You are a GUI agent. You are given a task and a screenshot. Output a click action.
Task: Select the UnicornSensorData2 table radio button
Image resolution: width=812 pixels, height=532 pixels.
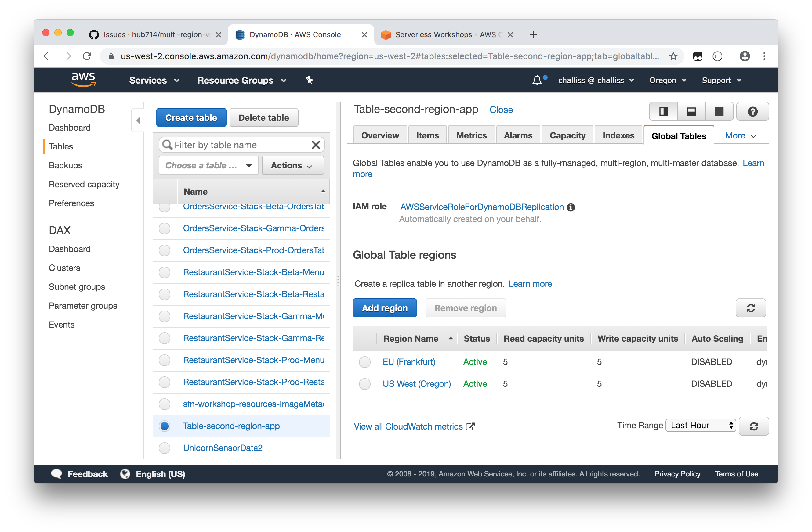point(165,448)
